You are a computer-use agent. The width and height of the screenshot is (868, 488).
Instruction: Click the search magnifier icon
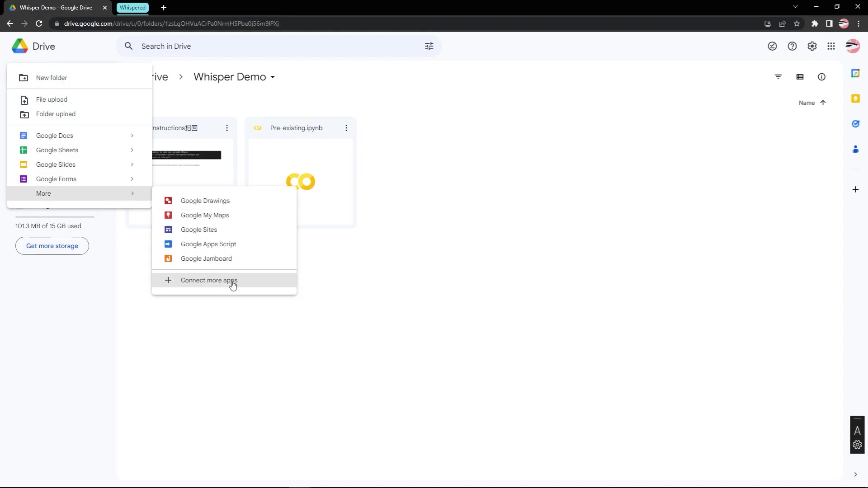(129, 46)
